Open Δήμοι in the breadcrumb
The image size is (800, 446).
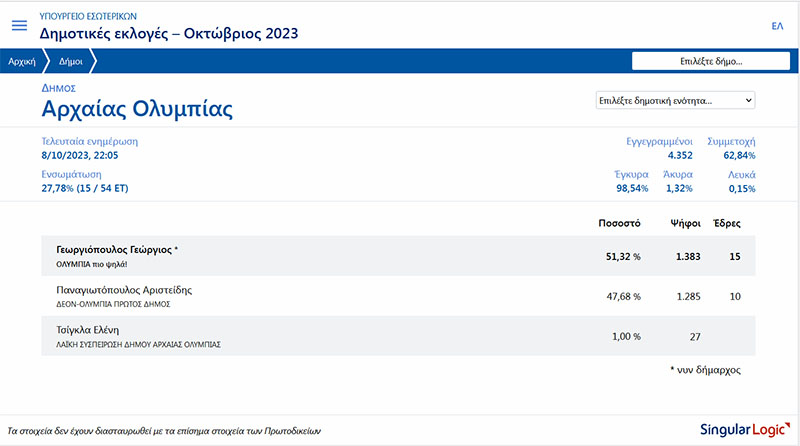(x=71, y=62)
